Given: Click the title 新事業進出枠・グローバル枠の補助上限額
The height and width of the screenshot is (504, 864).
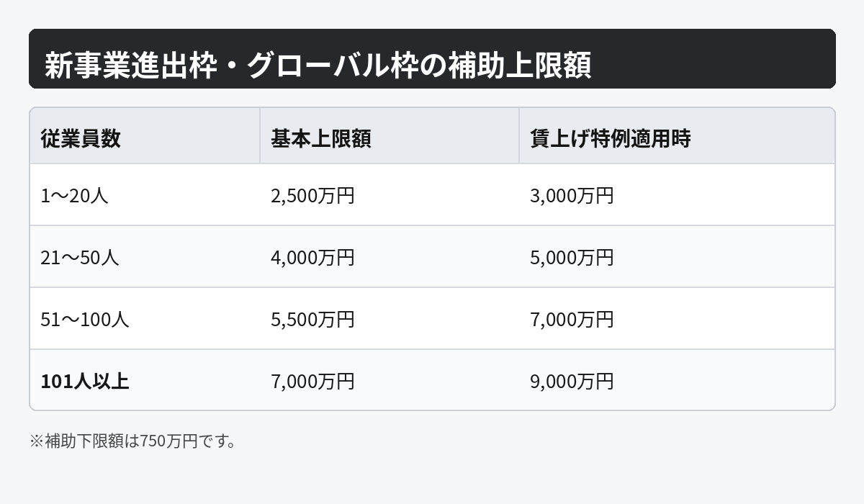Looking at the screenshot, I should pos(318,66).
